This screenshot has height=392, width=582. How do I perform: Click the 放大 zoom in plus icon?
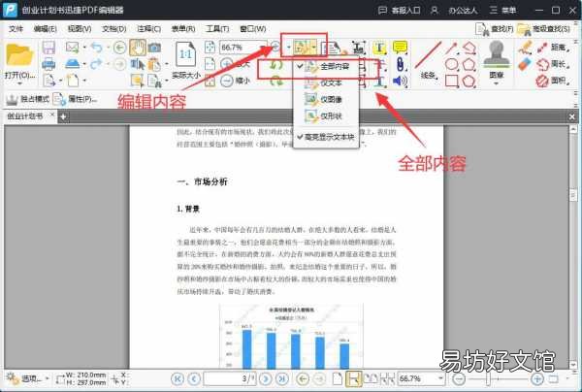click(226, 64)
